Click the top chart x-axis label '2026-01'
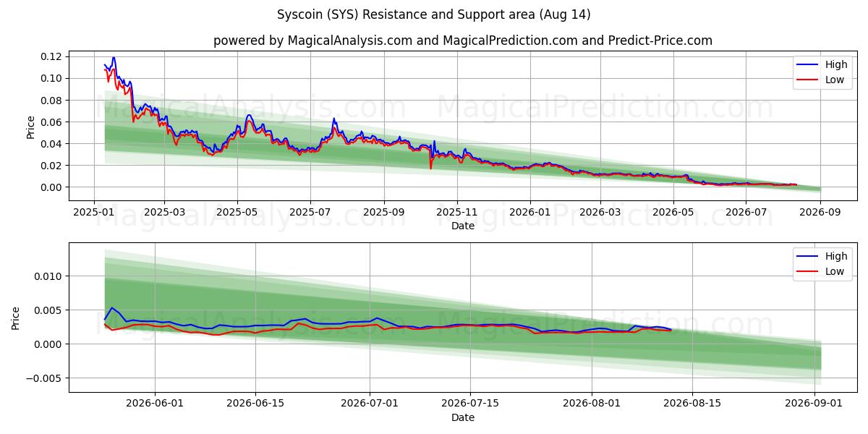Viewport: 868px width, 434px height. [x=530, y=213]
